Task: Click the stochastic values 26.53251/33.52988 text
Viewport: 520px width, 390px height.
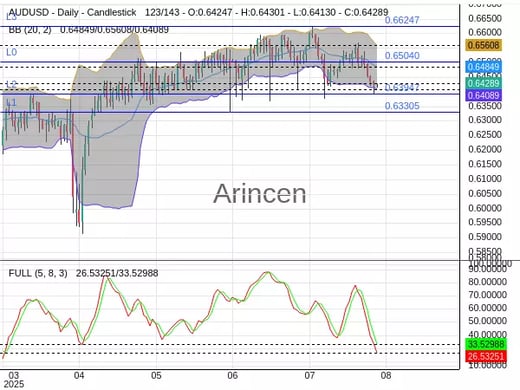Action: 117,273
